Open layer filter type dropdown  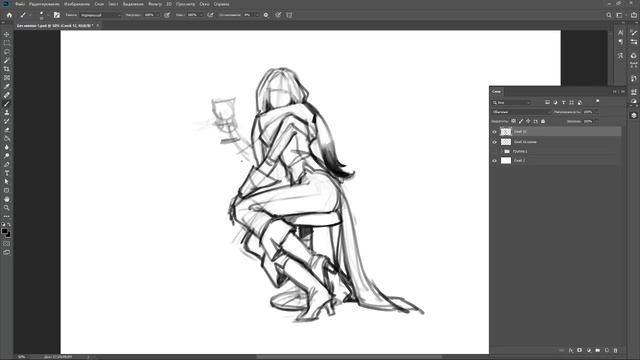point(511,102)
